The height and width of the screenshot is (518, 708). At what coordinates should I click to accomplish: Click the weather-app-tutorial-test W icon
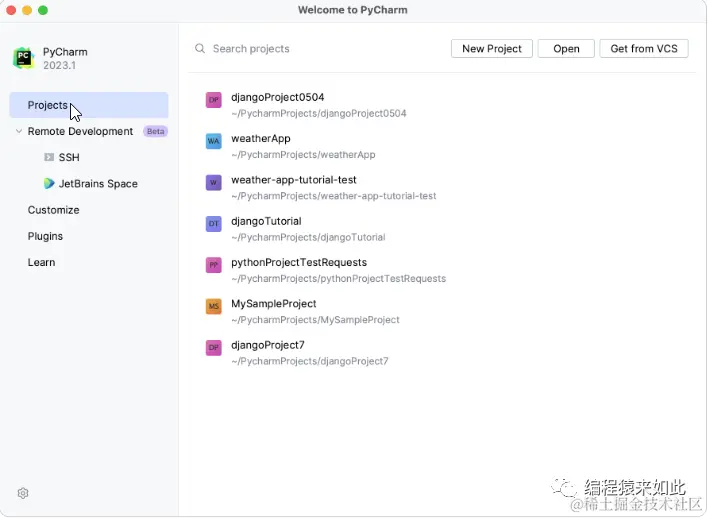[214, 182]
